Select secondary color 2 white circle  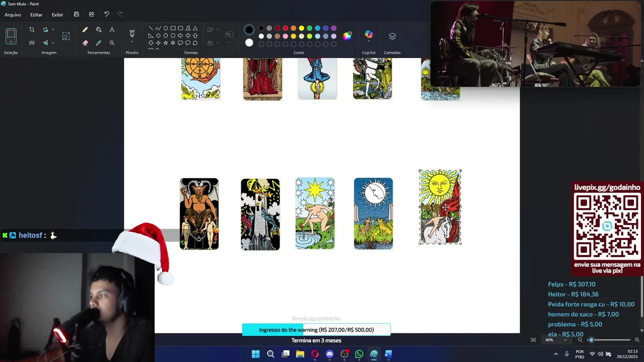click(x=249, y=43)
